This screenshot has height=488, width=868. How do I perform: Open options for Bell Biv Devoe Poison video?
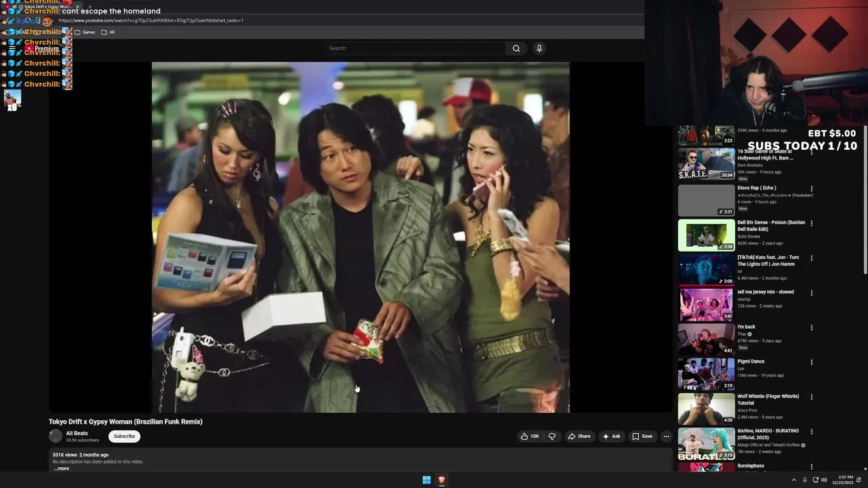[x=812, y=223]
